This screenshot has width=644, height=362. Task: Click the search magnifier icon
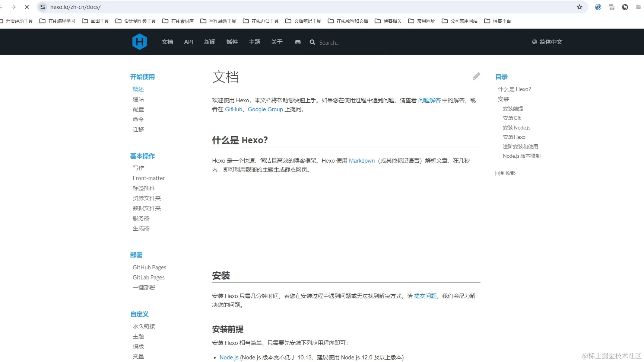tap(312, 42)
